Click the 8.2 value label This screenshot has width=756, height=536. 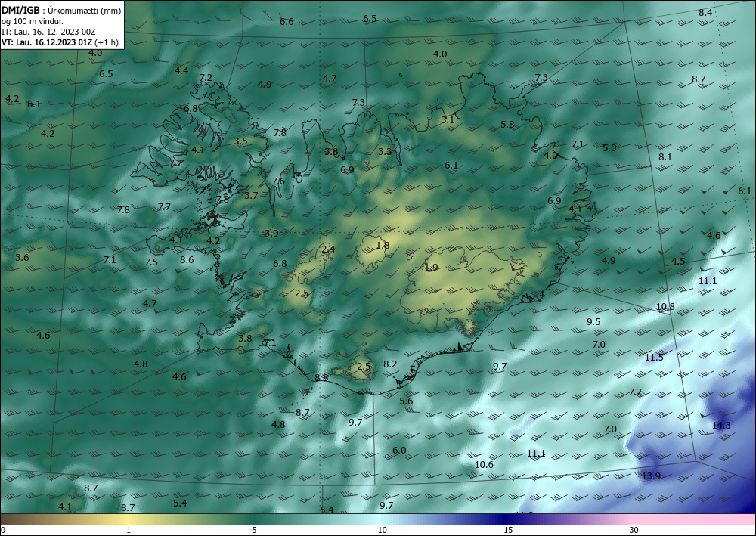[390, 364]
